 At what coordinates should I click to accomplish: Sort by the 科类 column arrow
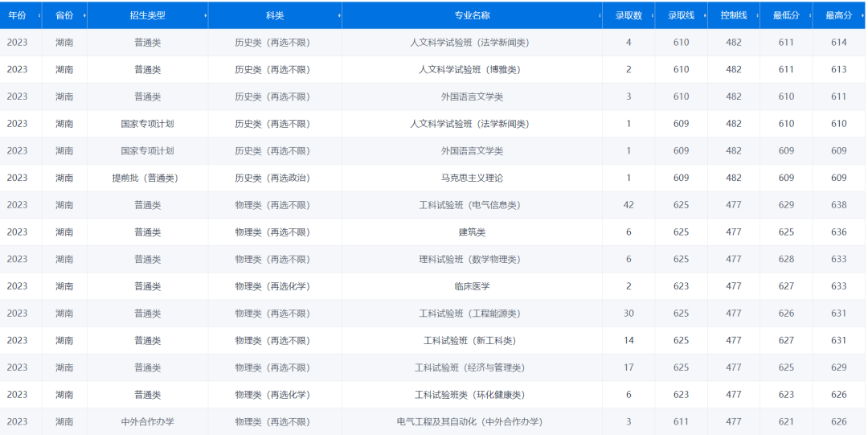[x=339, y=16]
